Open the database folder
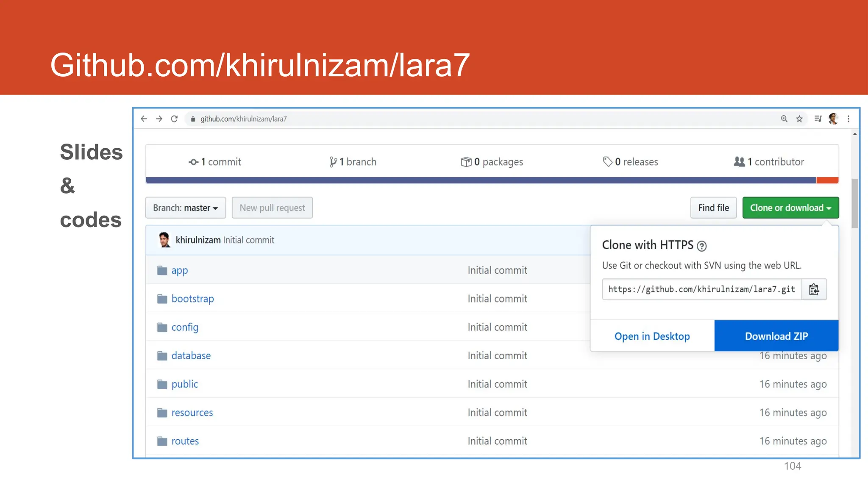The image size is (868, 488). click(x=191, y=355)
